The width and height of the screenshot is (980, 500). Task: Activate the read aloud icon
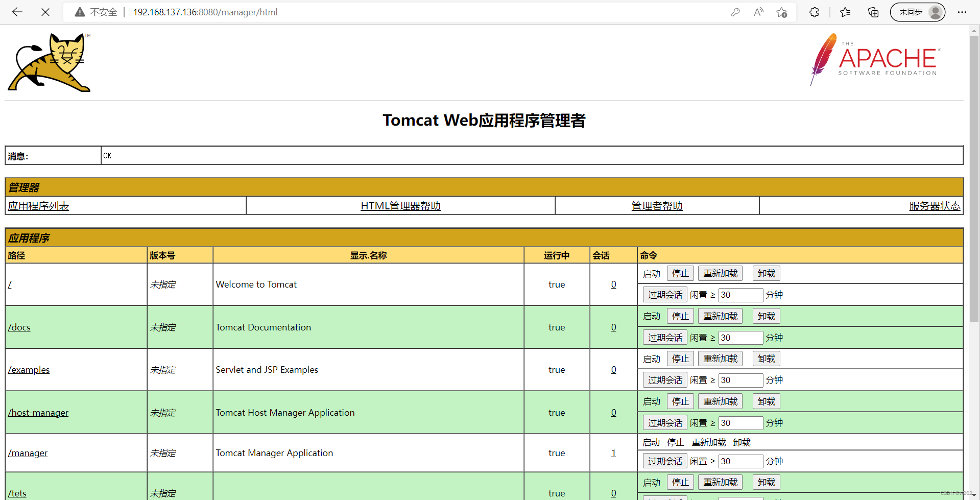click(x=758, y=12)
